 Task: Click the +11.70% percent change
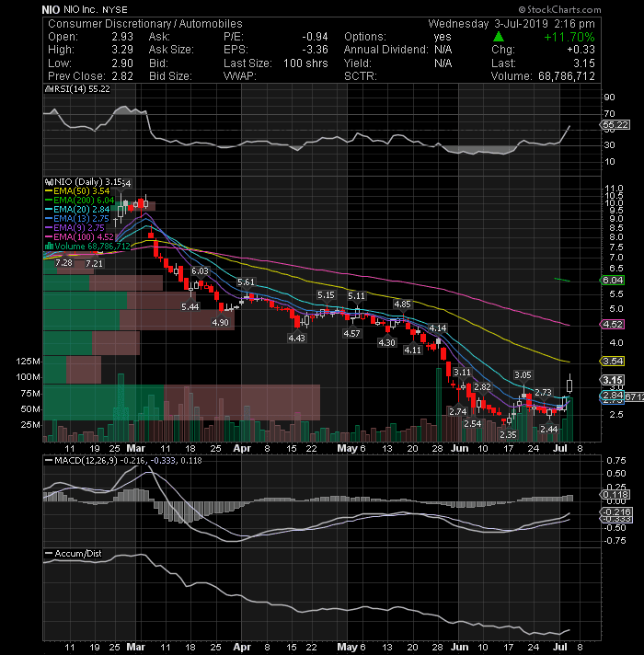point(569,37)
